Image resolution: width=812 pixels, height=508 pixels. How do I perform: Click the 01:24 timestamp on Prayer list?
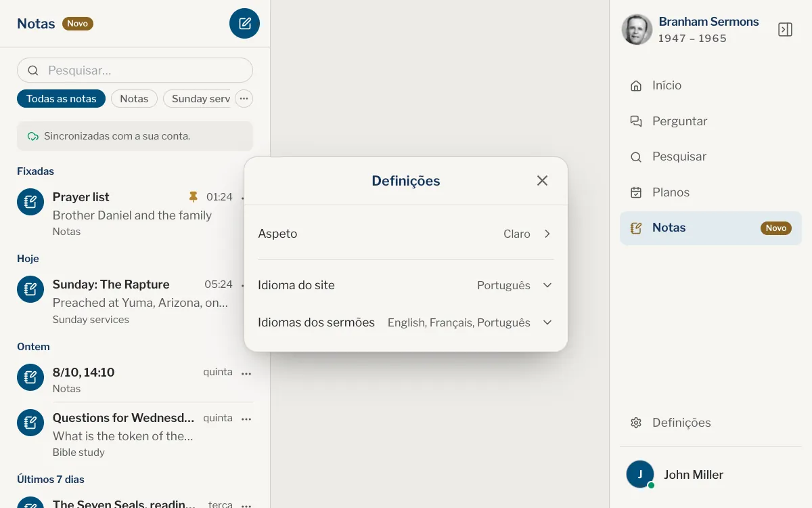pos(219,197)
